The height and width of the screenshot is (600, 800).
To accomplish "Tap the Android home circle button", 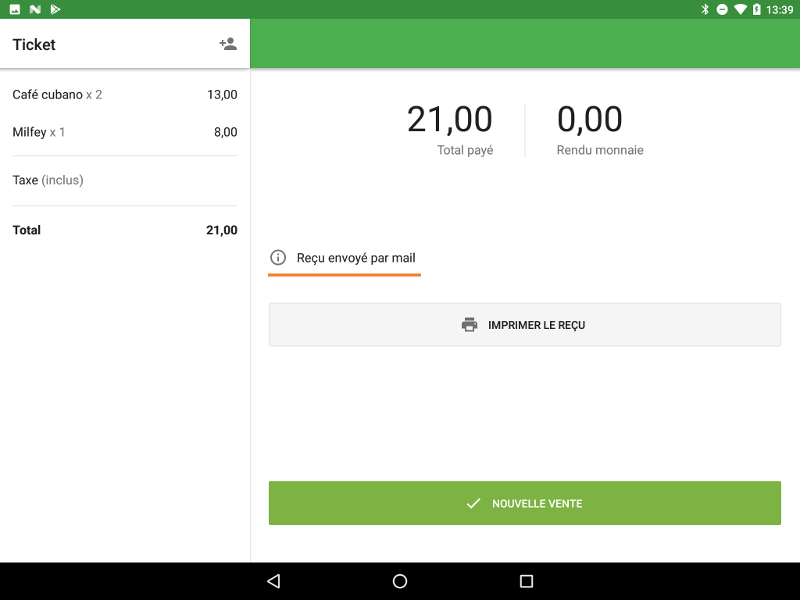I will pos(400,581).
